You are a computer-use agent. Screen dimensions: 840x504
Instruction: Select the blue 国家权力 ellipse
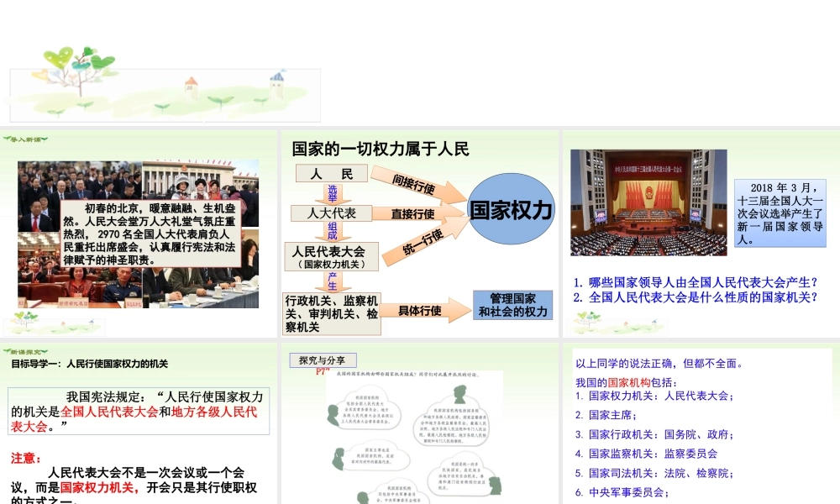[511, 210]
